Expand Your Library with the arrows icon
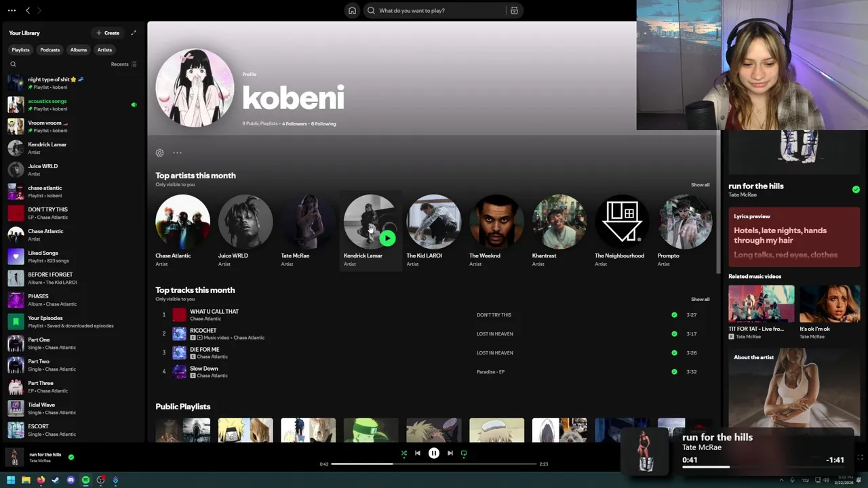Screen dimensions: 868x488 click(x=134, y=33)
